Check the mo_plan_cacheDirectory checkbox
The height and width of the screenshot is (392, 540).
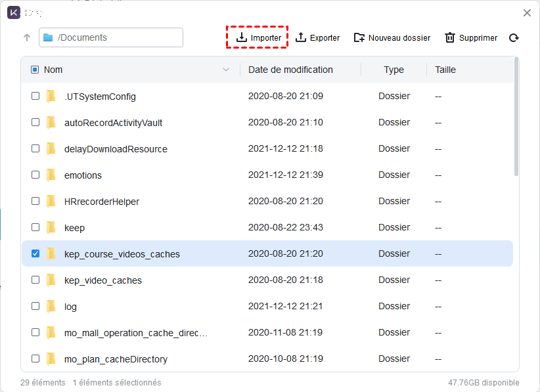[x=35, y=359]
